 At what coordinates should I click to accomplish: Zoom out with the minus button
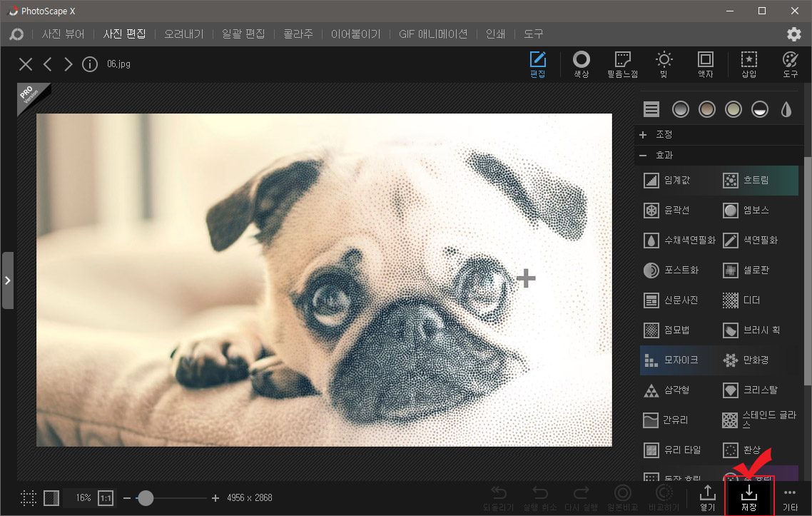pos(127,498)
